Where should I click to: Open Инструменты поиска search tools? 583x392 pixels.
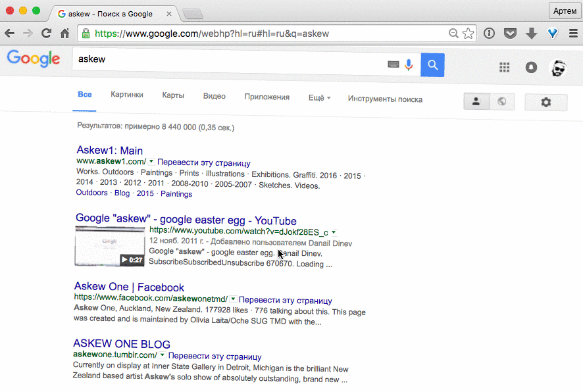coord(385,99)
